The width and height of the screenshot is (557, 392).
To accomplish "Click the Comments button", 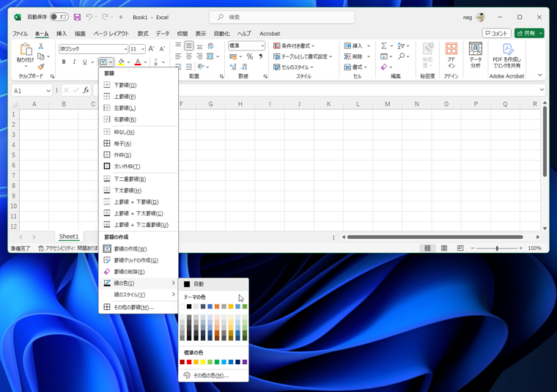I will 497,33.
